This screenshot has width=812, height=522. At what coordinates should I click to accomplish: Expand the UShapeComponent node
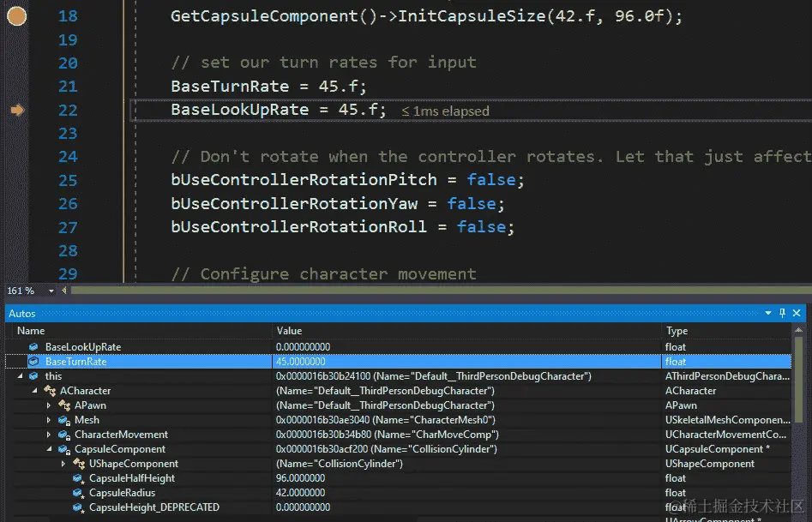pyautogui.click(x=63, y=463)
